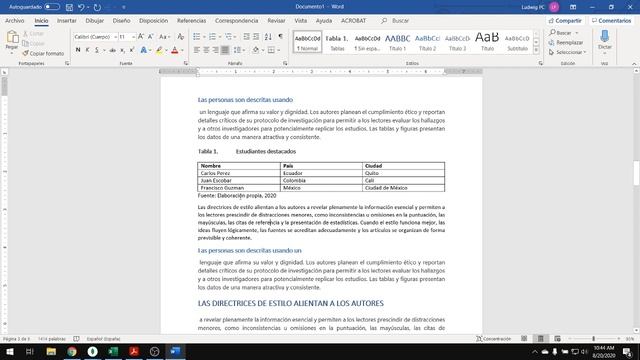Toggle bold N formatting
This screenshot has height=360, width=640.
[x=78, y=50]
